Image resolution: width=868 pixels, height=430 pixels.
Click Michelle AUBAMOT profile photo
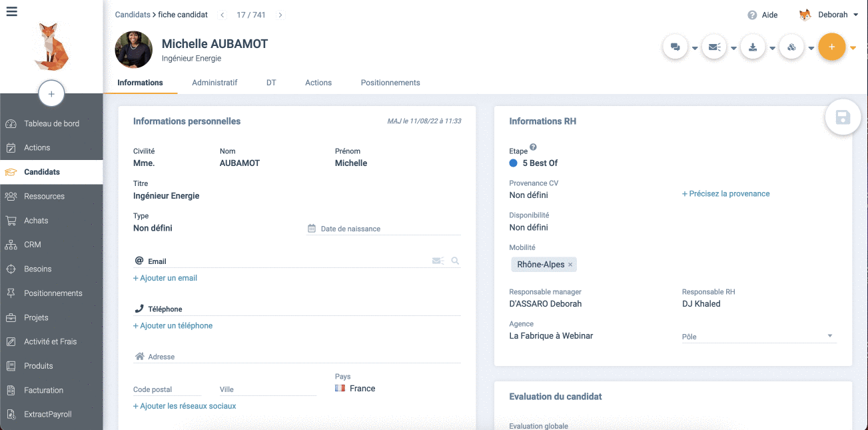[134, 49]
